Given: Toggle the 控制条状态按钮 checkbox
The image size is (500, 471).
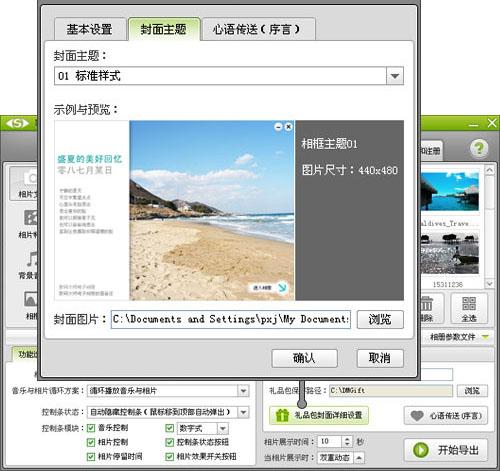Looking at the screenshot, I should (x=170, y=442).
